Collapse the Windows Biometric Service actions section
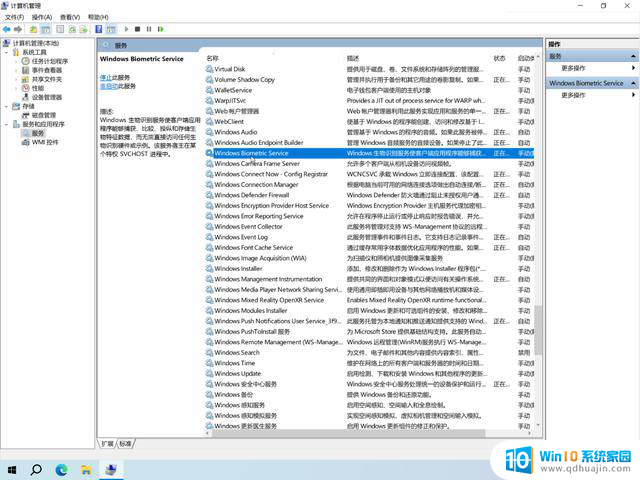The width and height of the screenshot is (640, 480). click(x=633, y=83)
